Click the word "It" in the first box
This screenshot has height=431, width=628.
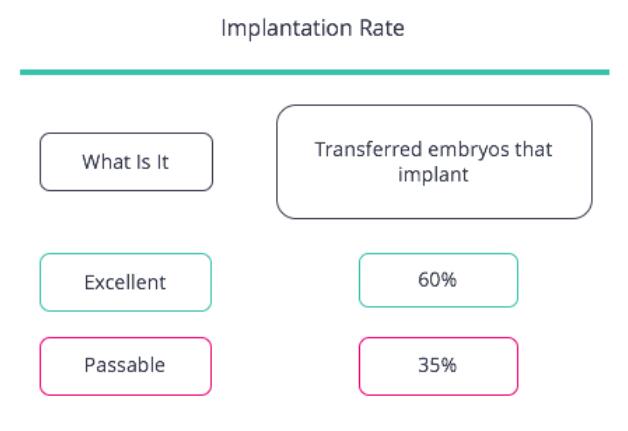coord(163,162)
